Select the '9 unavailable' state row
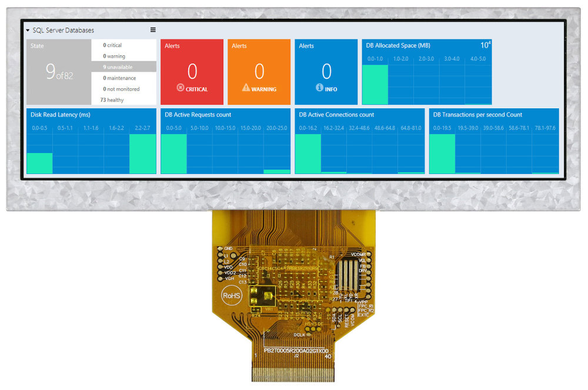This screenshot has width=588, height=390. pos(123,67)
